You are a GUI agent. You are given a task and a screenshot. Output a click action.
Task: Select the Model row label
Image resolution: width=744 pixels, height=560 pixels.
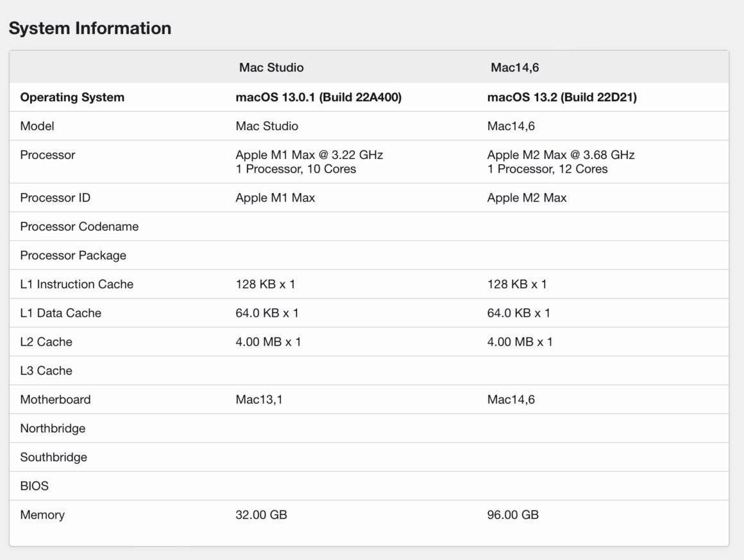click(37, 126)
